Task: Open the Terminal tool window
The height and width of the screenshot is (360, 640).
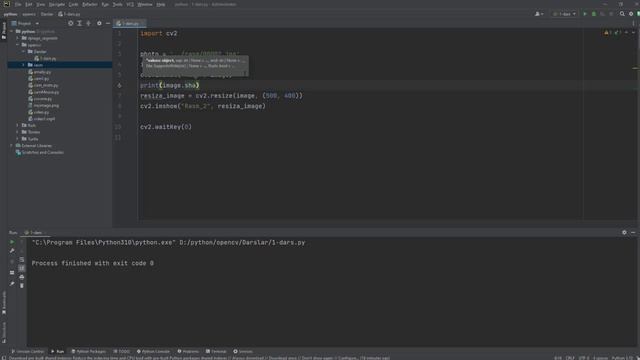Action: [216, 351]
